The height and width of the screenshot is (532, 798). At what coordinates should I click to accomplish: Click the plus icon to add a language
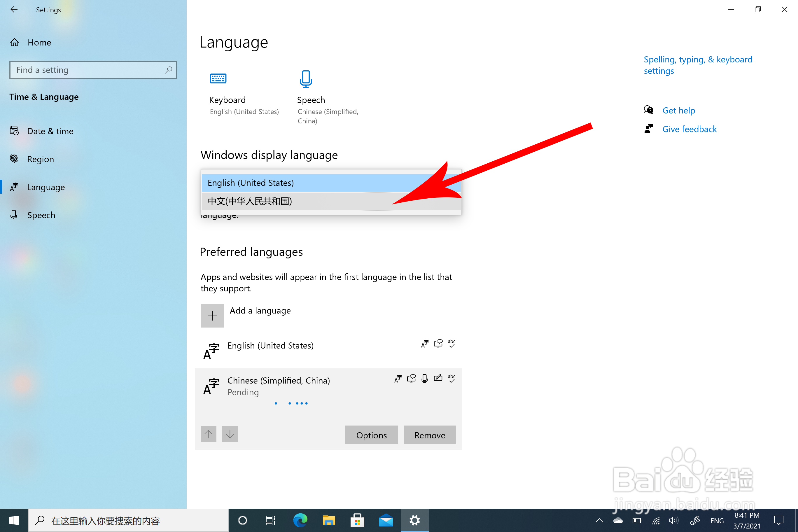pos(212,316)
